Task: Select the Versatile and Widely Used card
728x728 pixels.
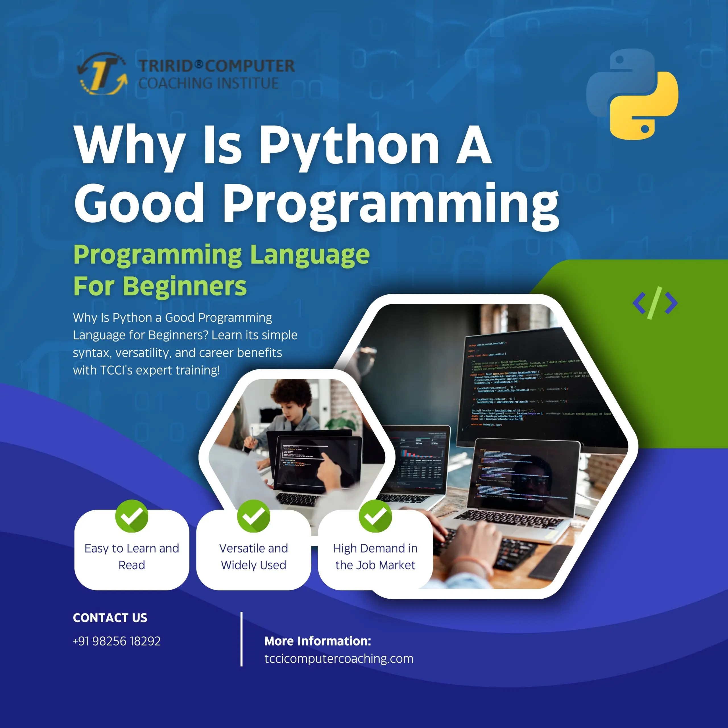Action: point(254,556)
